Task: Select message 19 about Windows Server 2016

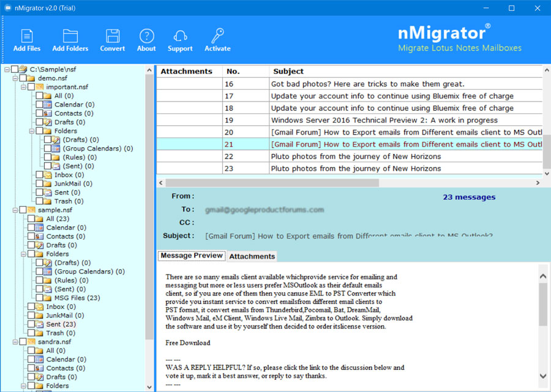Action: point(350,120)
